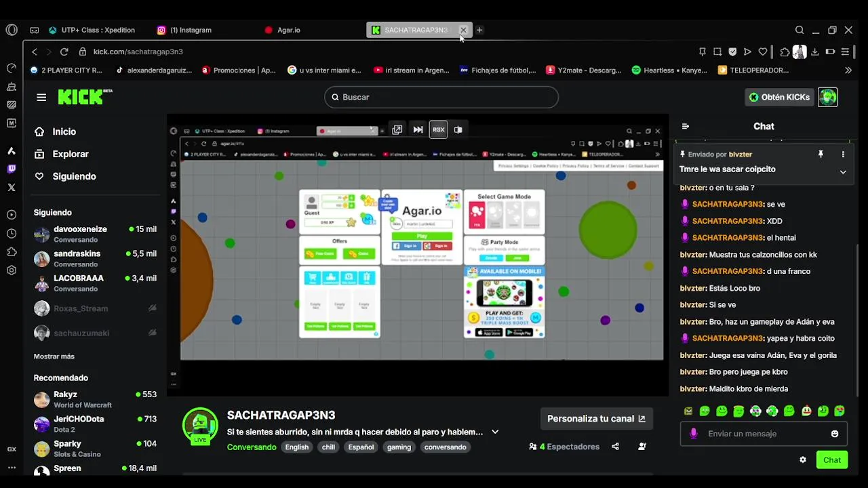Viewport: 868px width, 488px height.
Task: Open extensions cube icon in sidebar
Action: [x=12, y=251]
